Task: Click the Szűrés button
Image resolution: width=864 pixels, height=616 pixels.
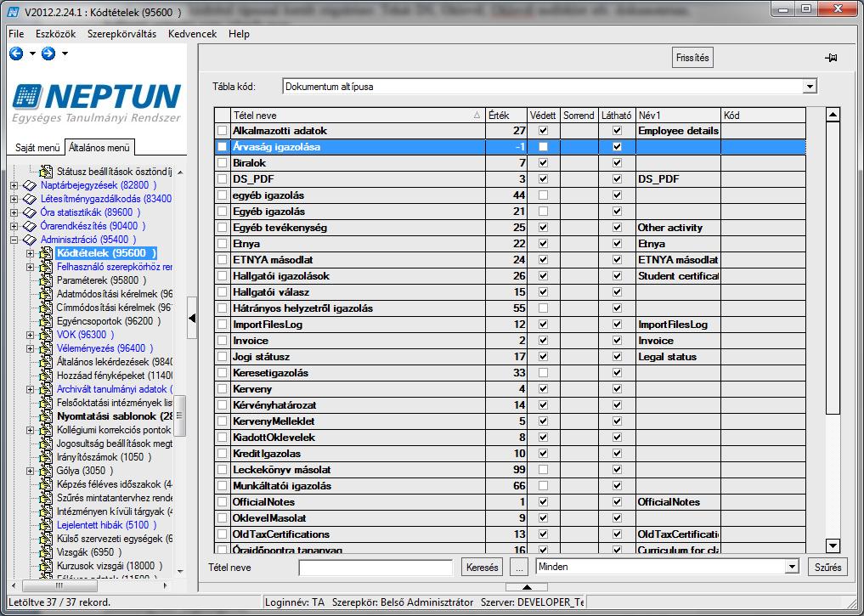Action: click(827, 567)
